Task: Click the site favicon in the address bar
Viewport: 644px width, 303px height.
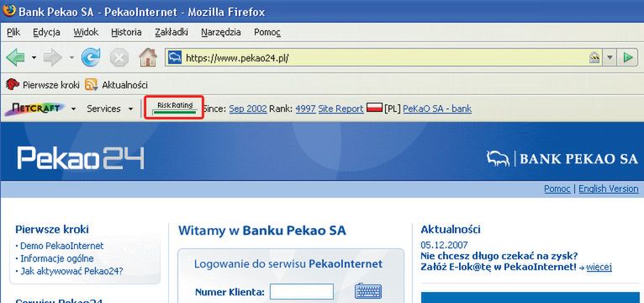Action: click(x=176, y=57)
